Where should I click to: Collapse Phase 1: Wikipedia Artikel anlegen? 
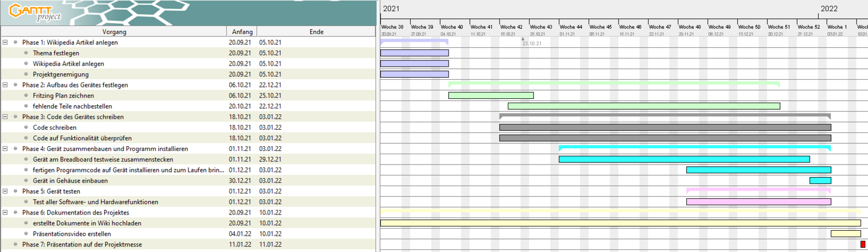pyautogui.click(x=5, y=42)
